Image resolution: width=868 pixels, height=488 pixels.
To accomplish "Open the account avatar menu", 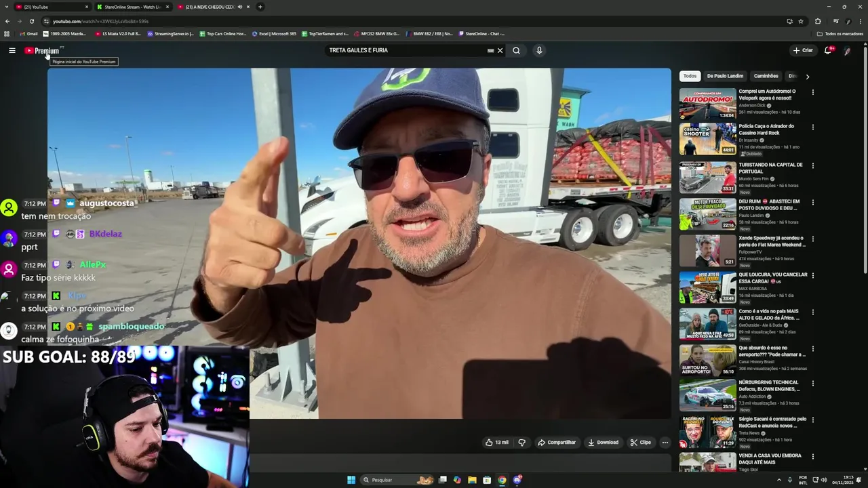I will click(848, 50).
